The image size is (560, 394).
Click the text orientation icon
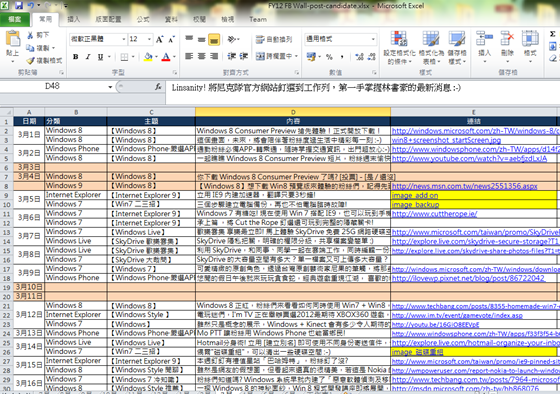tap(232, 39)
